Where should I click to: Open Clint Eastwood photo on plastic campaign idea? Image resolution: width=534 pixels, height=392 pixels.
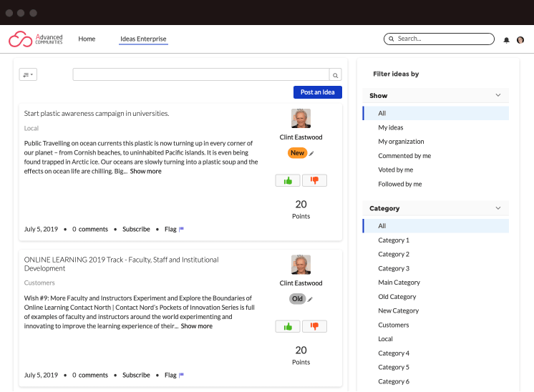point(301,119)
